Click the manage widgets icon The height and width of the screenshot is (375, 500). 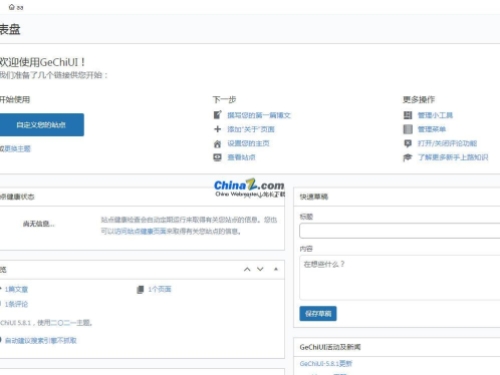(x=408, y=115)
